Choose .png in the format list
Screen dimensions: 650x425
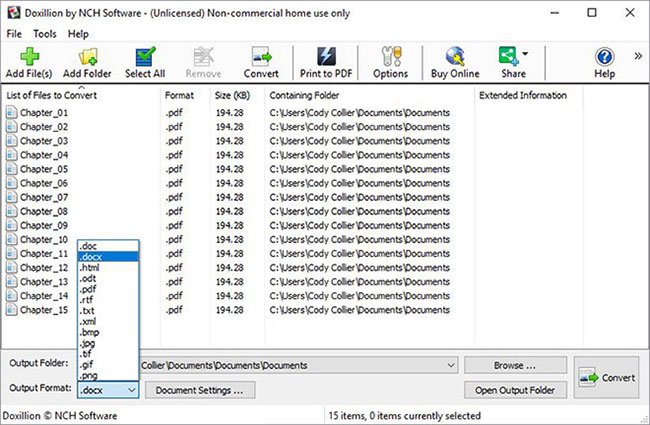[108, 375]
